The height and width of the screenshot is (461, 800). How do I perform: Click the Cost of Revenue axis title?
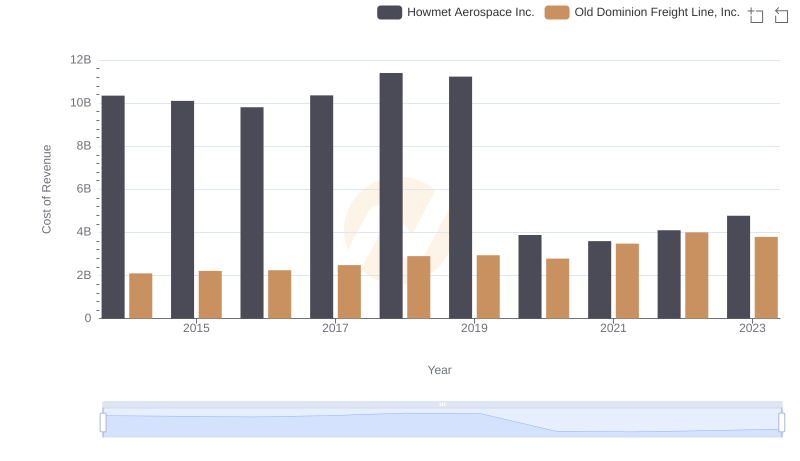46,189
